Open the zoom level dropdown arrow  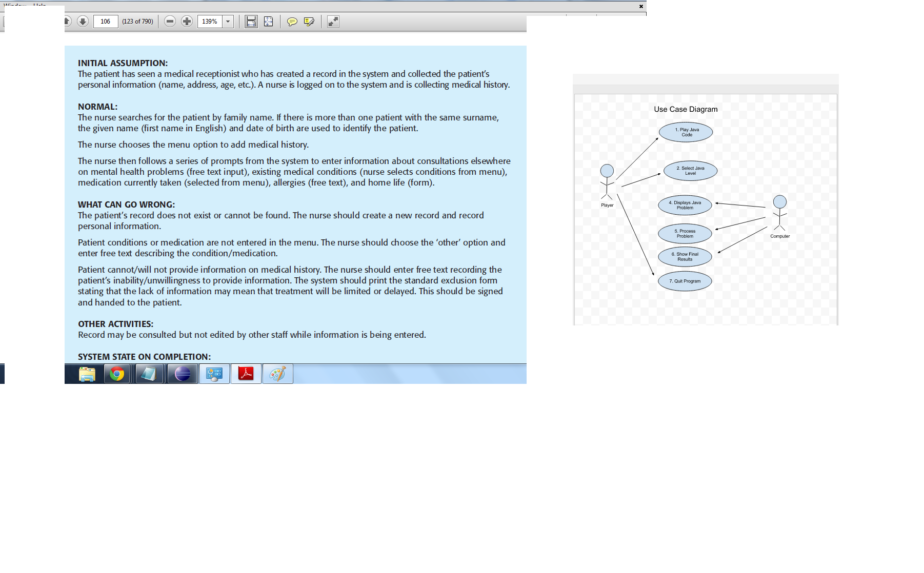coord(228,22)
